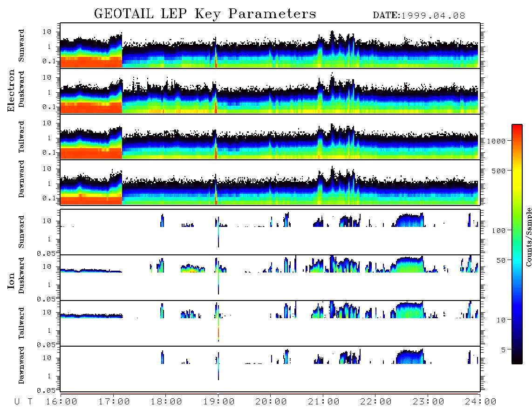Click the Electron Tailward spectrogram panel
The height and width of the screenshot is (410, 532).
pos(270,137)
